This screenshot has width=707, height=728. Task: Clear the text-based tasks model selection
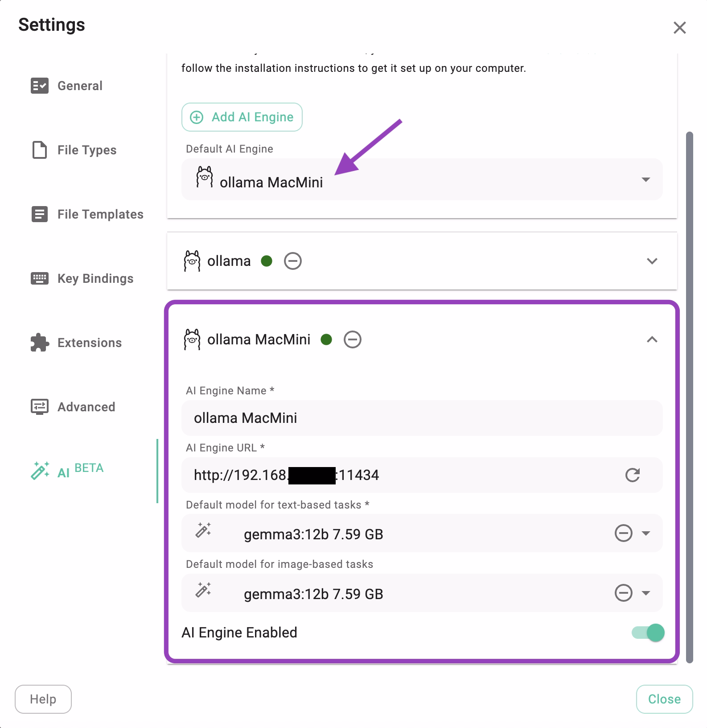(x=624, y=533)
